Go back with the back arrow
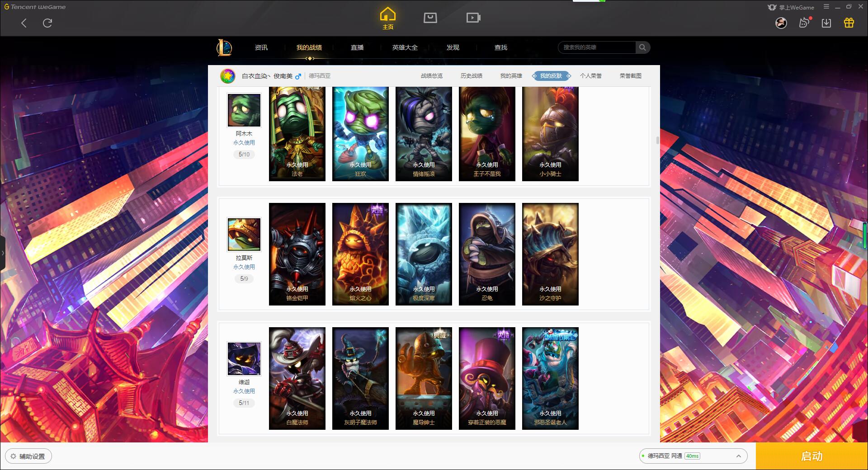 tap(24, 23)
